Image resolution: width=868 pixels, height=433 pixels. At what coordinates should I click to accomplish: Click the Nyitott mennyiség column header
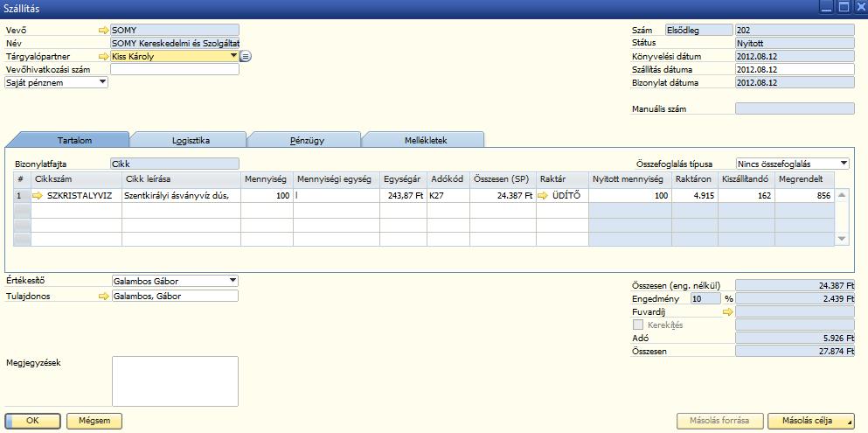[630, 179]
